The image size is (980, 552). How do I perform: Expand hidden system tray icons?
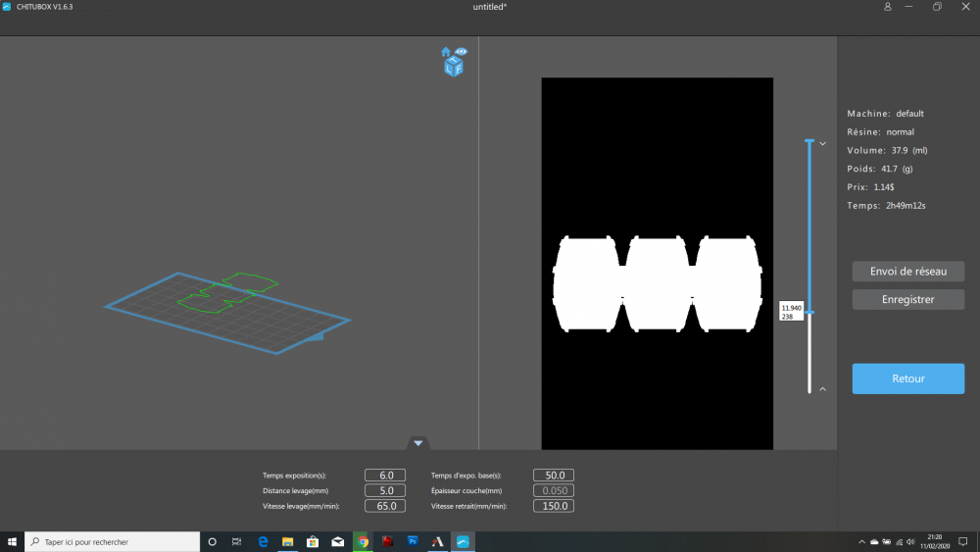click(x=861, y=542)
